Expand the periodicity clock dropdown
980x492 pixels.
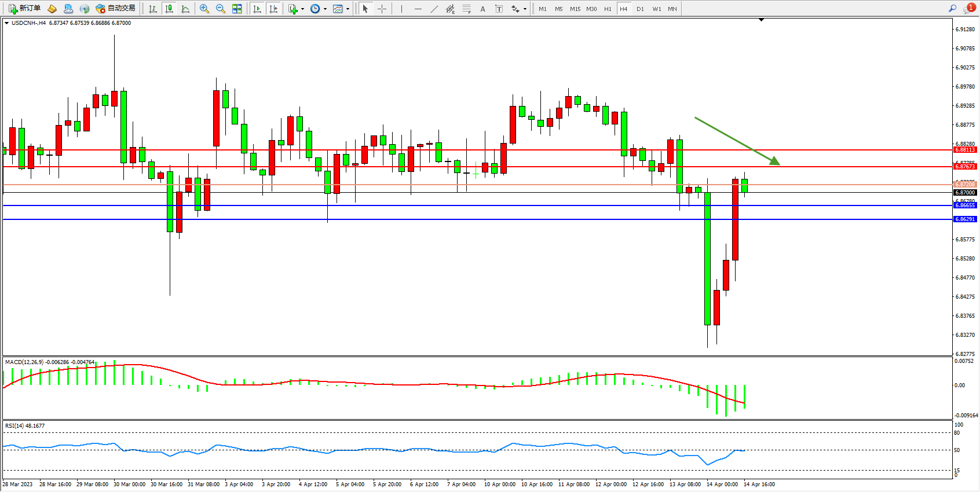(325, 9)
